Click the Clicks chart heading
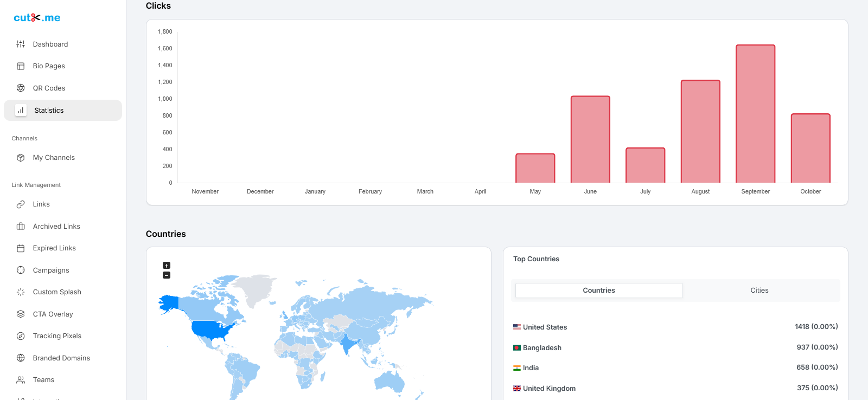868x400 pixels. (158, 6)
